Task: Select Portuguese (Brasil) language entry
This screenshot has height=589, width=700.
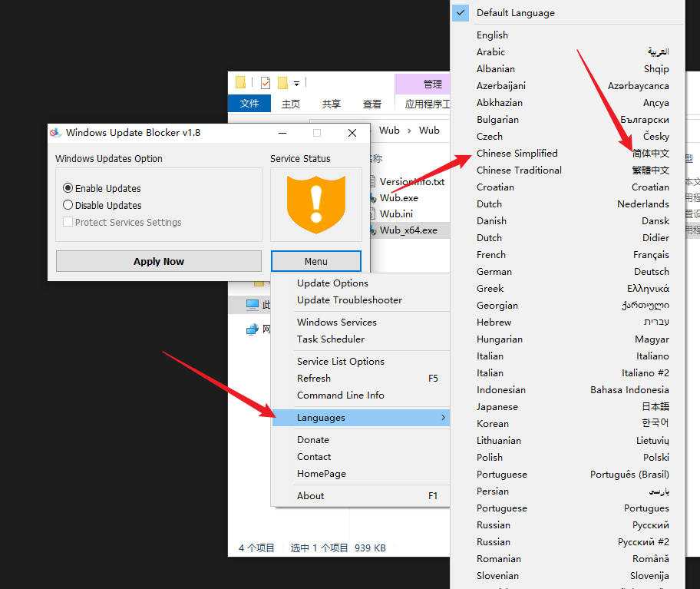Action: click(x=567, y=475)
